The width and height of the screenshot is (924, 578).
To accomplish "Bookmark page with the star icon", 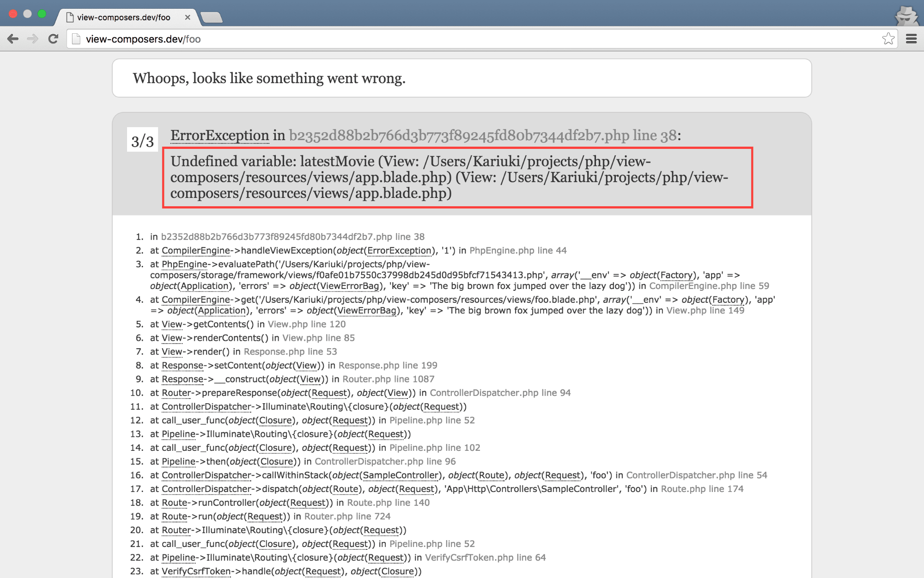I will [888, 39].
